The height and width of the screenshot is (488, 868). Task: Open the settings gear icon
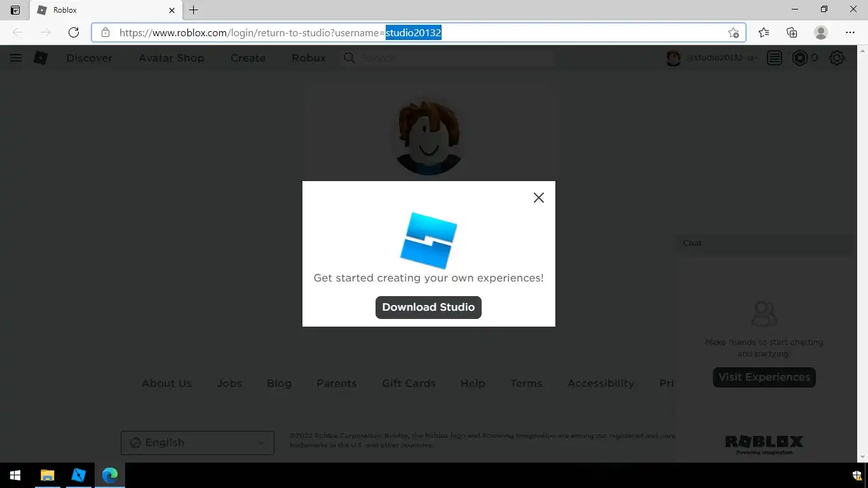(x=837, y=58)
